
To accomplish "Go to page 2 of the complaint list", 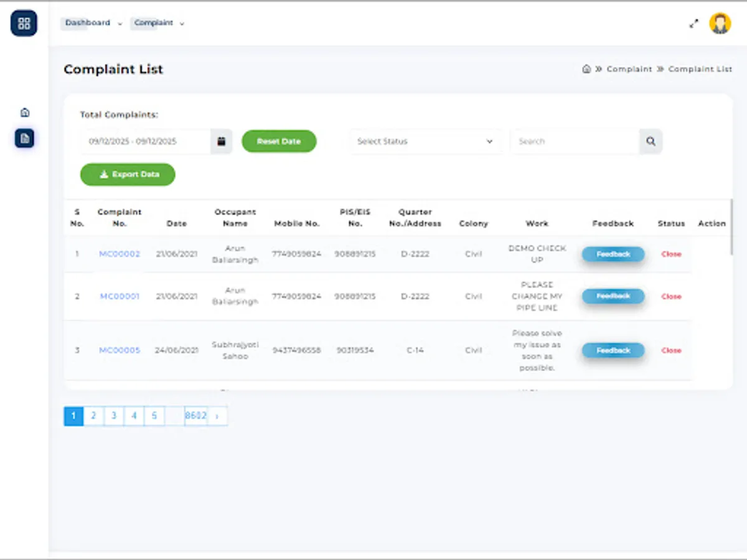I will pyautogui.click(x=93, y=416).
